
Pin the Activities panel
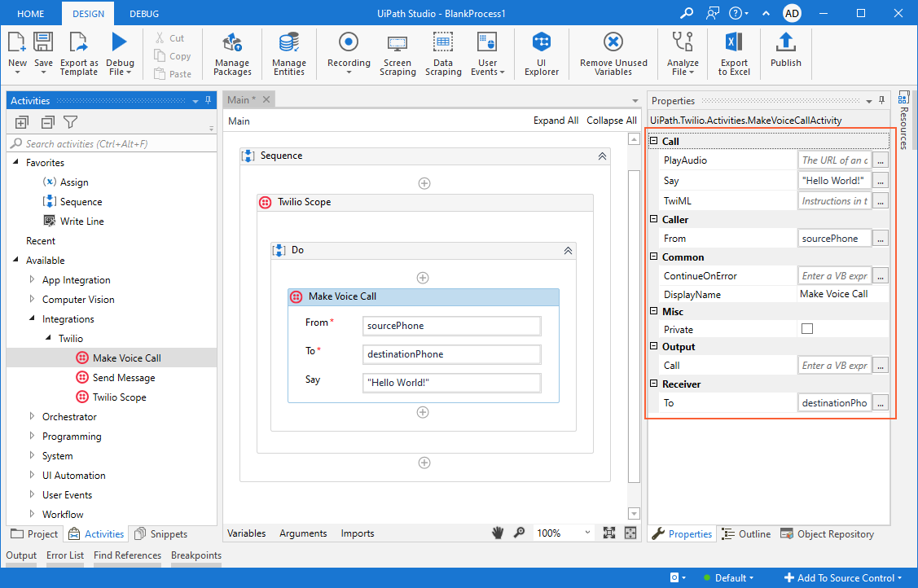click(208, 101)
